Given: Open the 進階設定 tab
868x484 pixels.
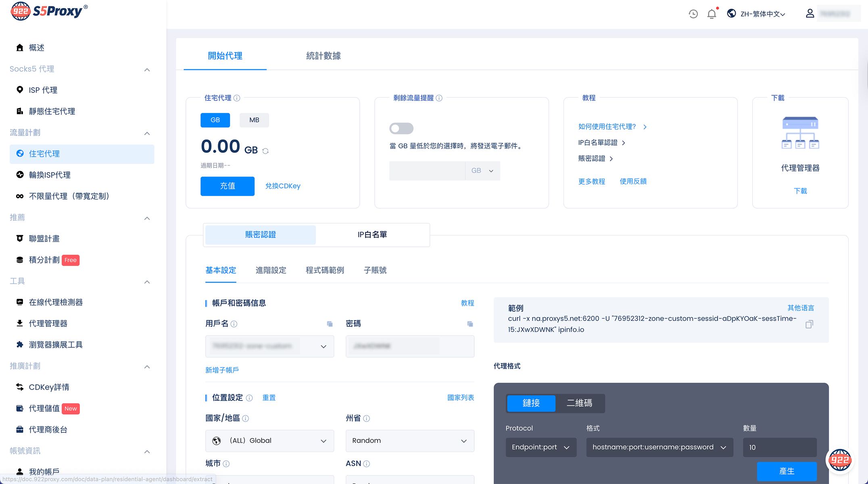Looking at the screenshot, I should pos(271,270).
